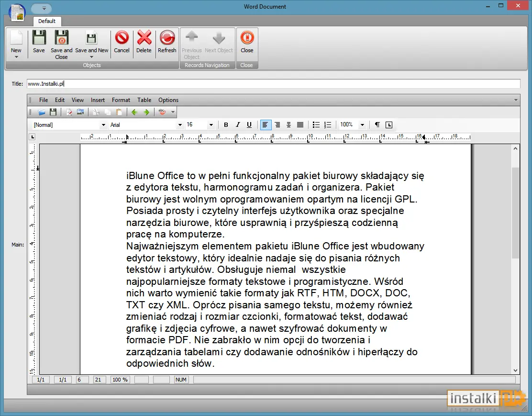
Task: Toggle Italic formatting button
Action: tap(237, 125)
